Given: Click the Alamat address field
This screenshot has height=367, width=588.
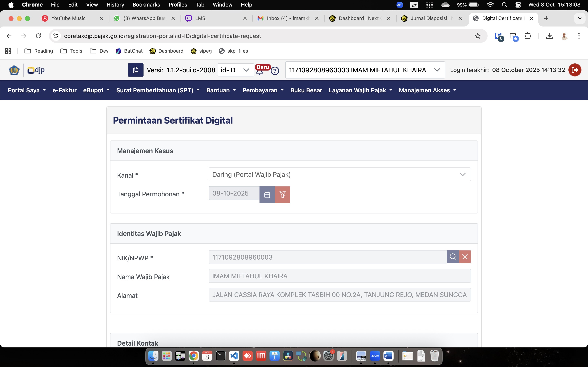Looking at the screenshot, I should tap(340, 295).
